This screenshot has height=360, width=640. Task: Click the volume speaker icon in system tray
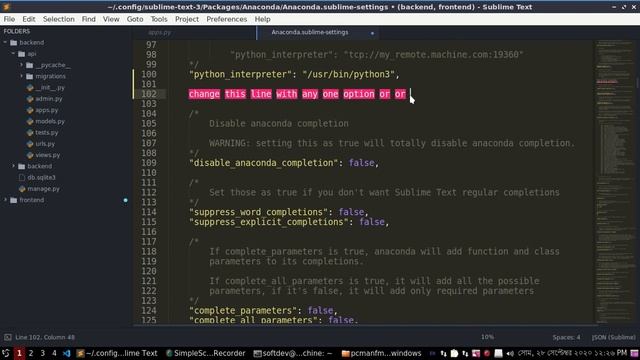(x=510, y=353)
